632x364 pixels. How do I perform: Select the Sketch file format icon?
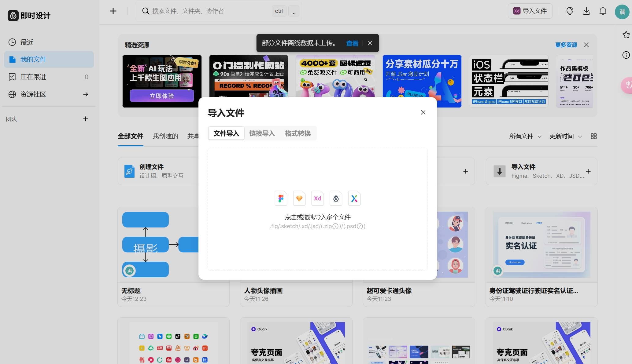pyautogui.click(x=299, y=198)
